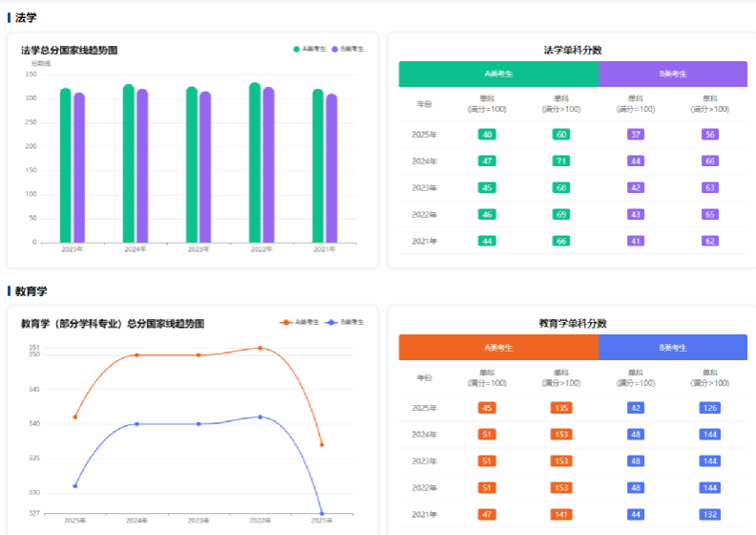The width and height of the screenshot is (756, 535).
Task: Select purple B类考生 header in 法学单科分数 table
Action: pyautogui.click(x=673, y=74)
